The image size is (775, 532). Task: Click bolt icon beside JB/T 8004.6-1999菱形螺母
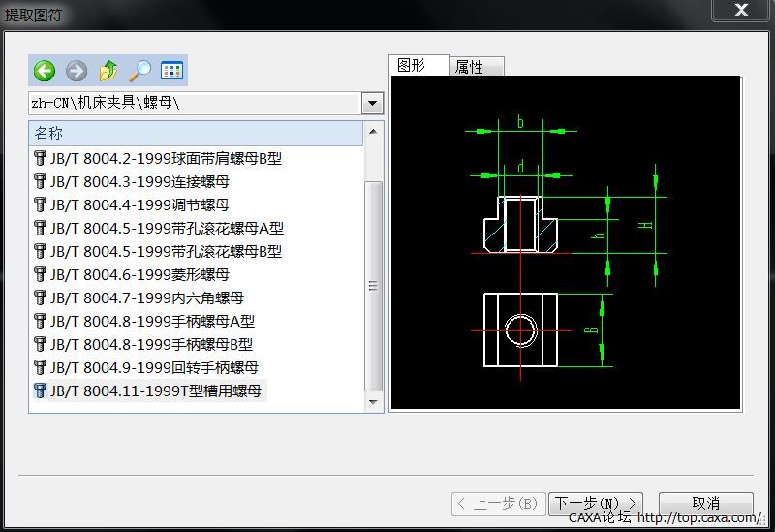click(40, 274)
